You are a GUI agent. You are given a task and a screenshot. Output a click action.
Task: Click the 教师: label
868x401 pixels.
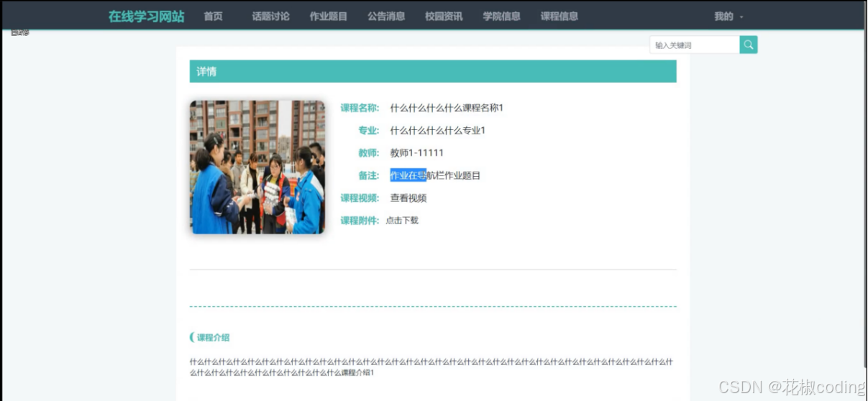pyautogui.click(x=369, y=153)
